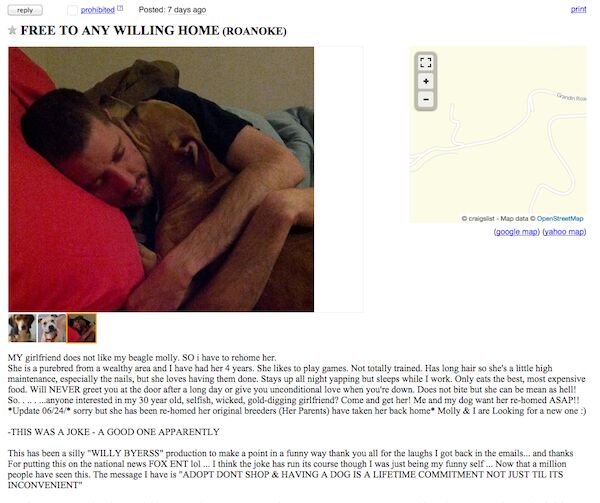
Task: Click the reply button
Action: pos(25,10)
